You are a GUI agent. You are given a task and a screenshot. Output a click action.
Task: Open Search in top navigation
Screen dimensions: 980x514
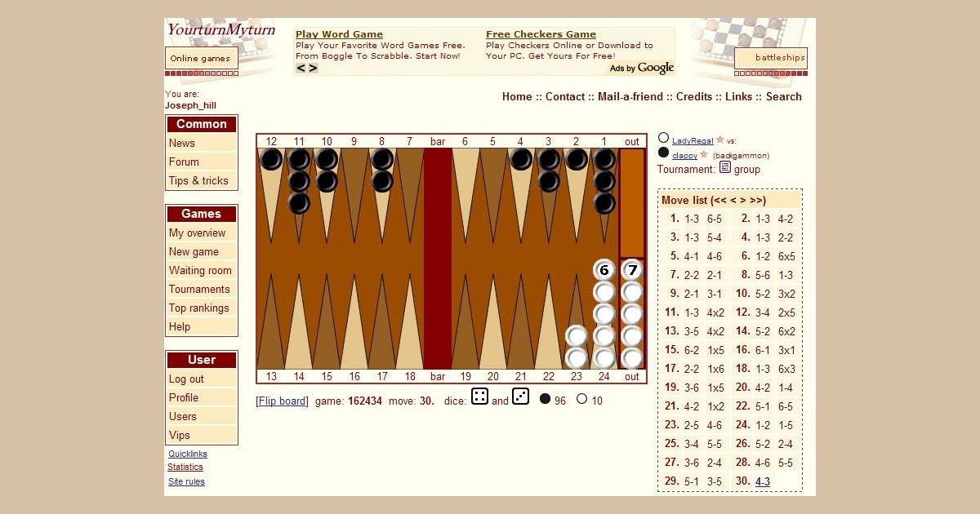coord(784,96)
